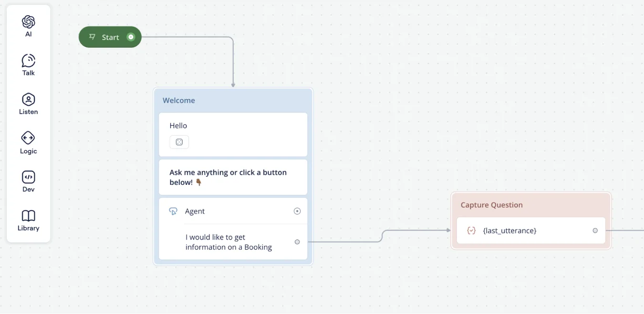Click the Listen label in sidebar

point(28,111)
